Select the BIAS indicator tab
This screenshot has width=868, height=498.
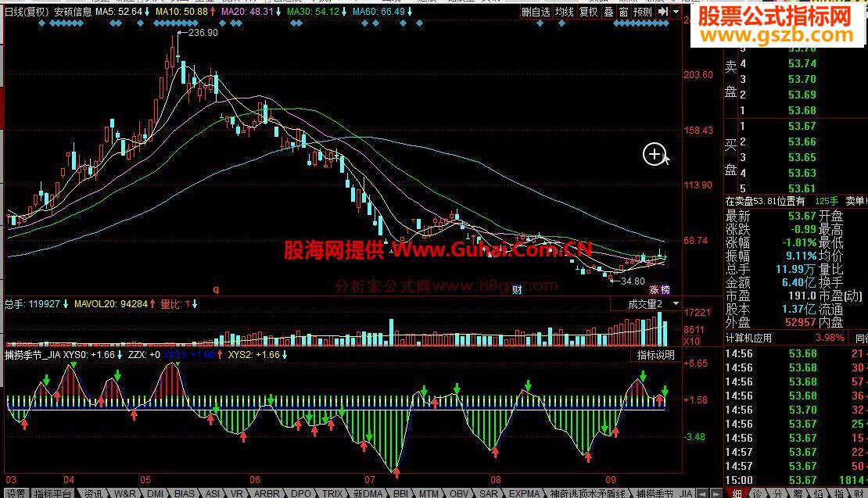(185, 493)
